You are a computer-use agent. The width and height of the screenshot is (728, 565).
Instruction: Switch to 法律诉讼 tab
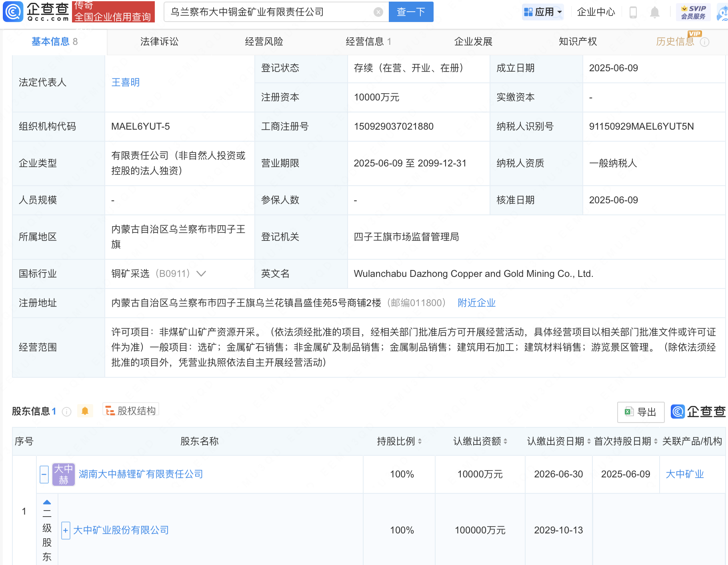pyautogui.click(x=159, y=42)
